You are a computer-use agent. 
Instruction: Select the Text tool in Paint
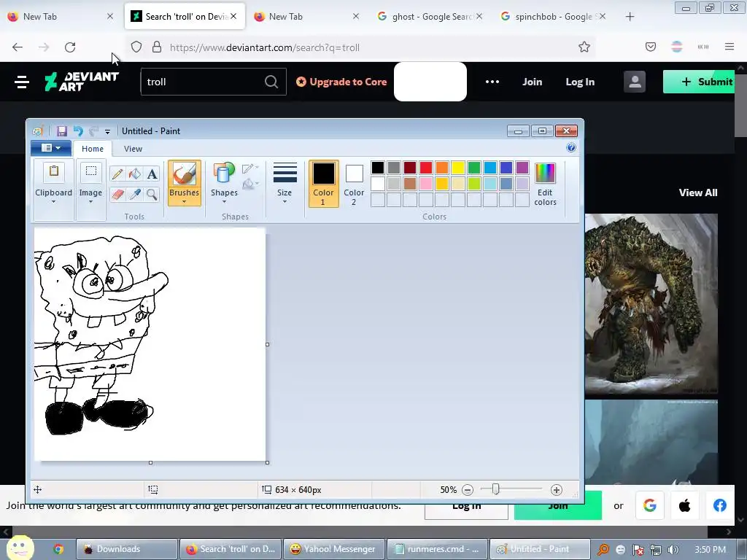point(152,174)
